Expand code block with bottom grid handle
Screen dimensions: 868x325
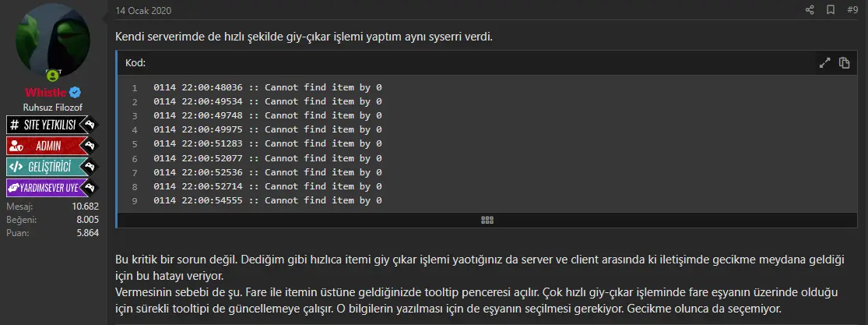click(x=487, y=221)
